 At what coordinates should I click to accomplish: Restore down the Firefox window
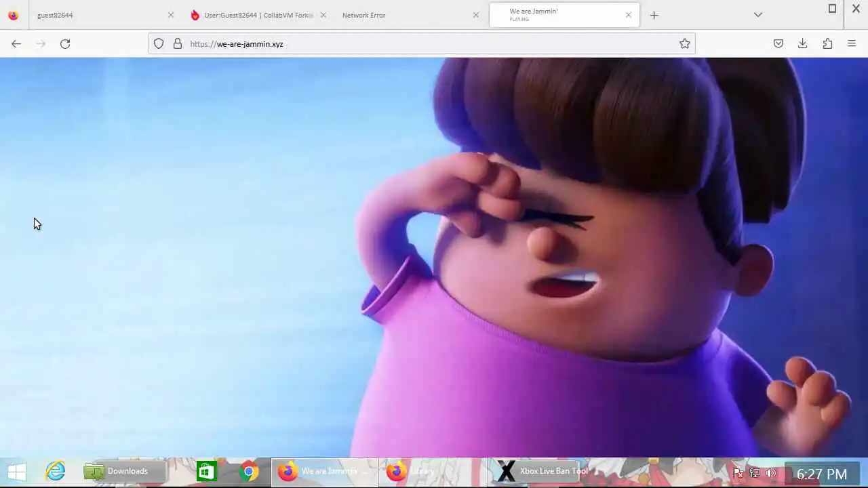pyautogui.click(x=832, y=9)
